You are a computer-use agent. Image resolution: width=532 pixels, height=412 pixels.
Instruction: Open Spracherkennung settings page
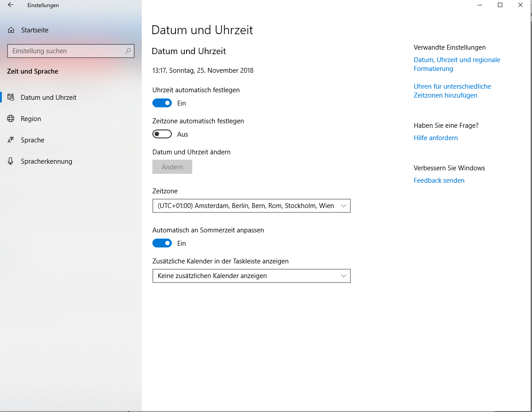[x=71, y=161]
